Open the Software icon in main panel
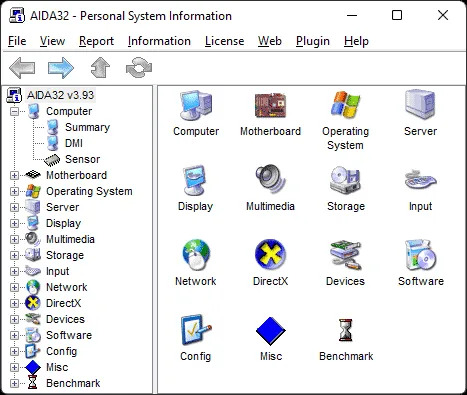The image size is (467, 395). pos(420,255)
